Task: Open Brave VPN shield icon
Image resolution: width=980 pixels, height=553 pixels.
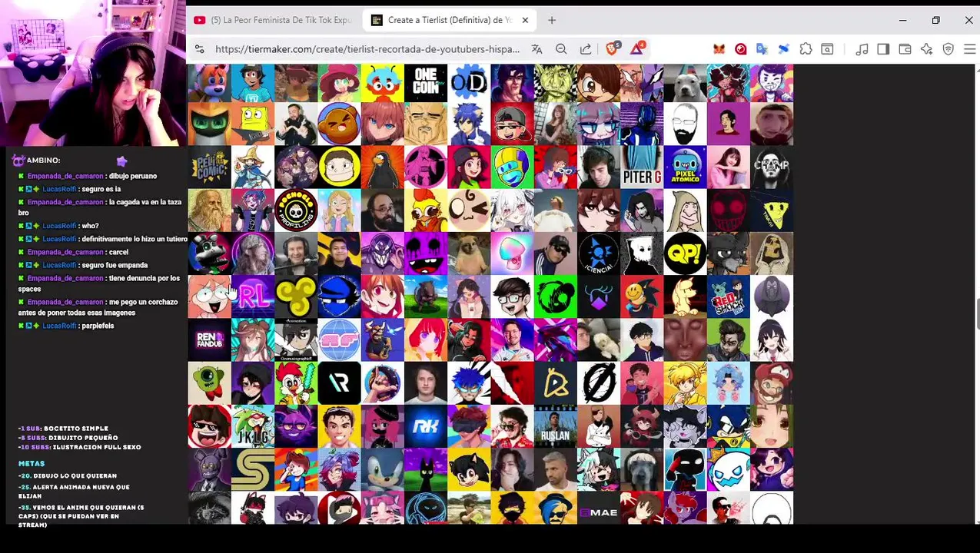Action: [x=948, y=49]
